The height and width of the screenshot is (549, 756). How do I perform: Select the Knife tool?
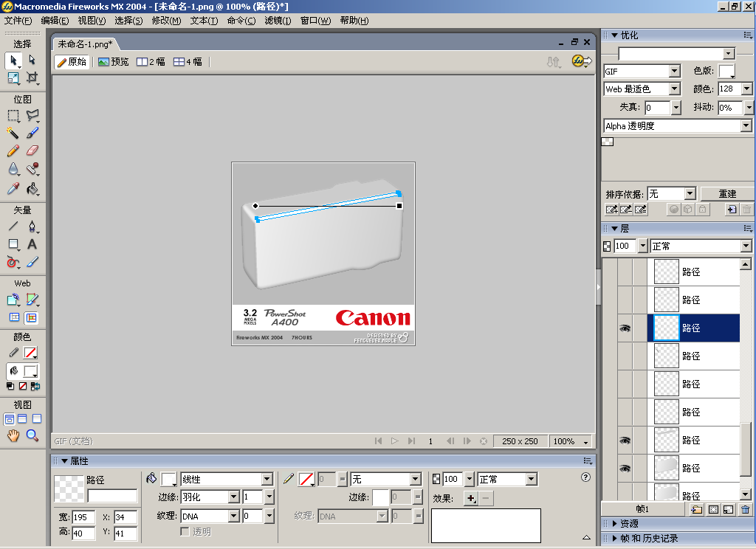tap(32, 262)
